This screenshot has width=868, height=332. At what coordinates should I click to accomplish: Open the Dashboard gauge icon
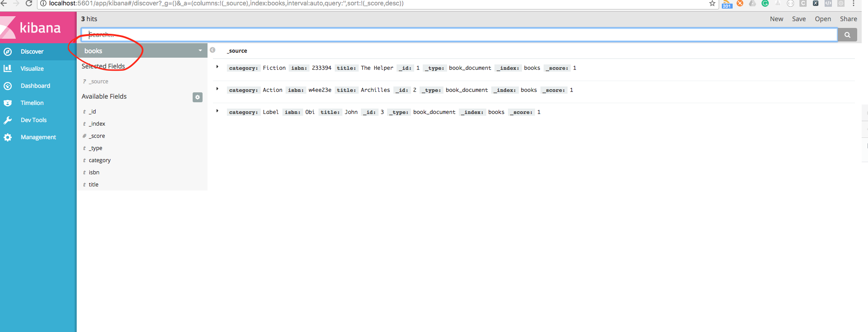tap(8, 86)
